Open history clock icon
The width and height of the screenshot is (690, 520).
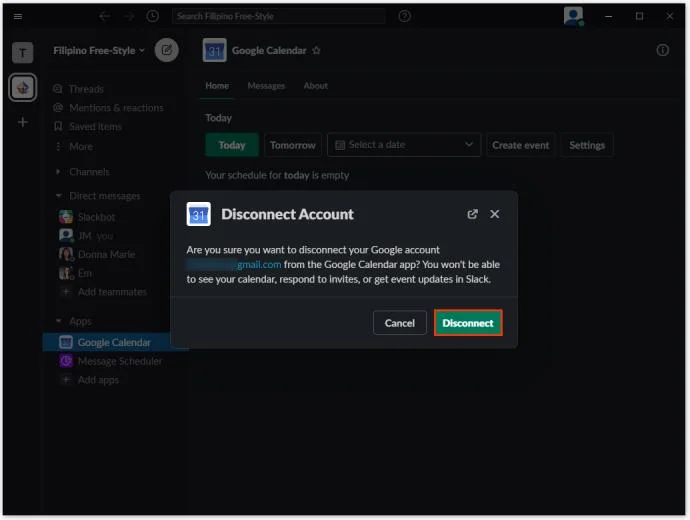pos(153,16)
